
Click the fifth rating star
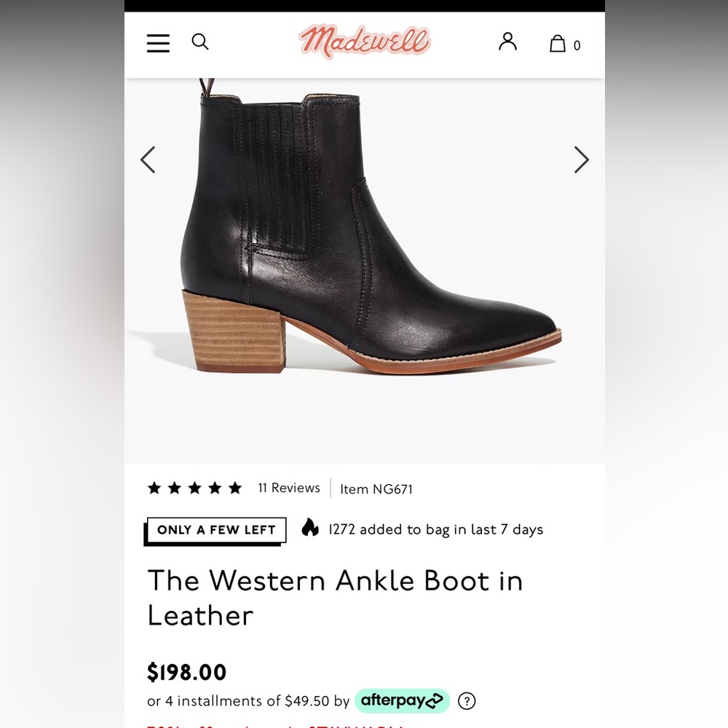coord(235,488)
